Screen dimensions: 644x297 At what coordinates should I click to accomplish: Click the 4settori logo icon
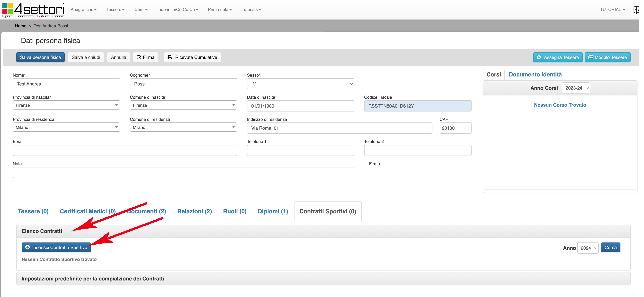point(8,9)
